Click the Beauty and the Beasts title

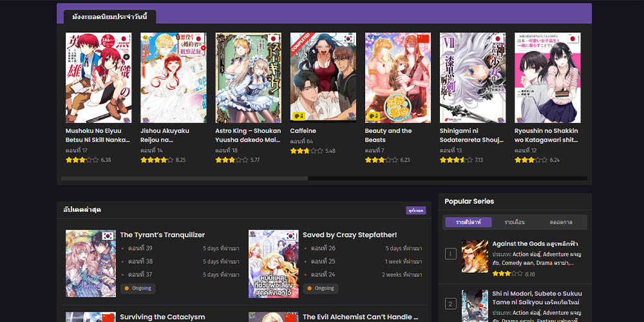pos(388,135)
